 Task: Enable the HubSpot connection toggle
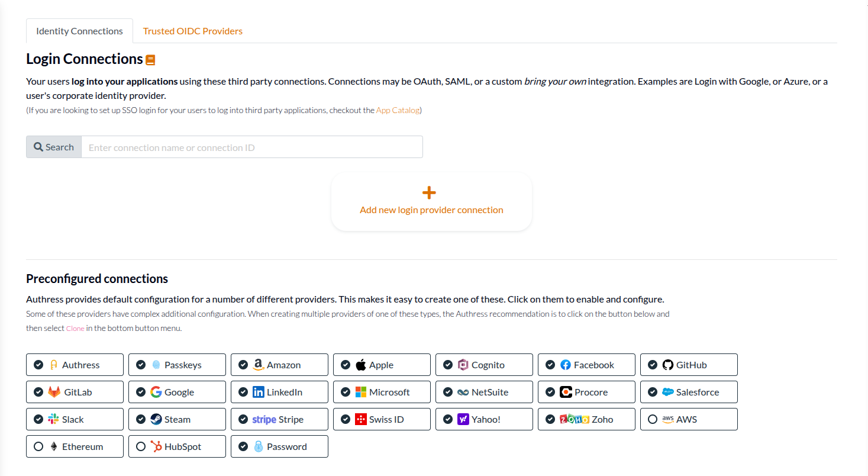click(141, 446)
